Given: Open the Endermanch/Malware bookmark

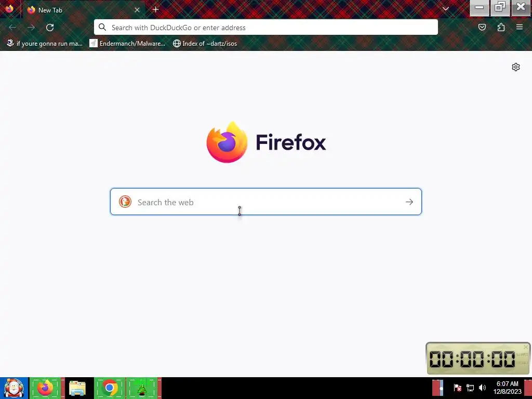Looking at the screenshot, I should (127, 44).
